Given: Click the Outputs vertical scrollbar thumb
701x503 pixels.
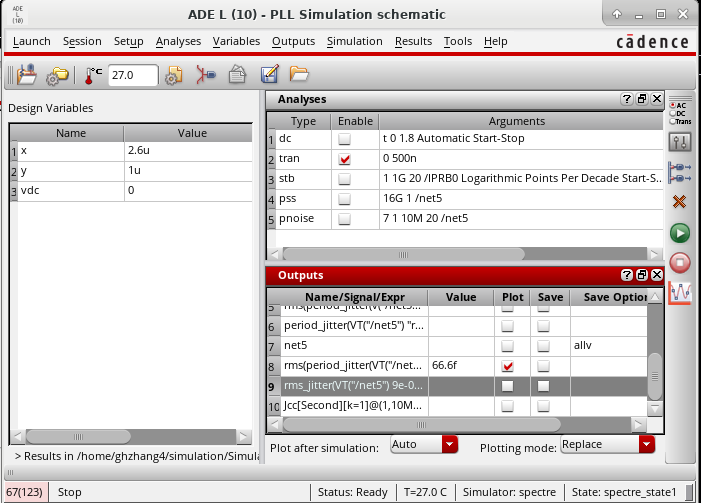Looking at the screenshot, I should click(x=655, y=376).
